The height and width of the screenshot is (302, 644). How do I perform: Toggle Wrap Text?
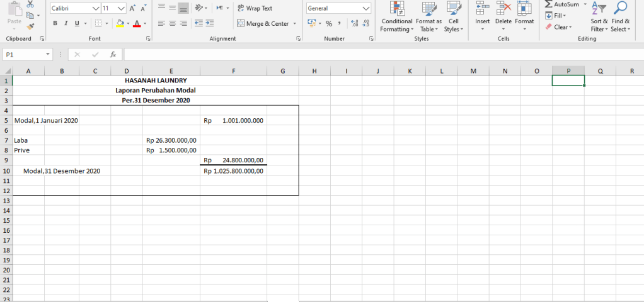pos(255,8)
